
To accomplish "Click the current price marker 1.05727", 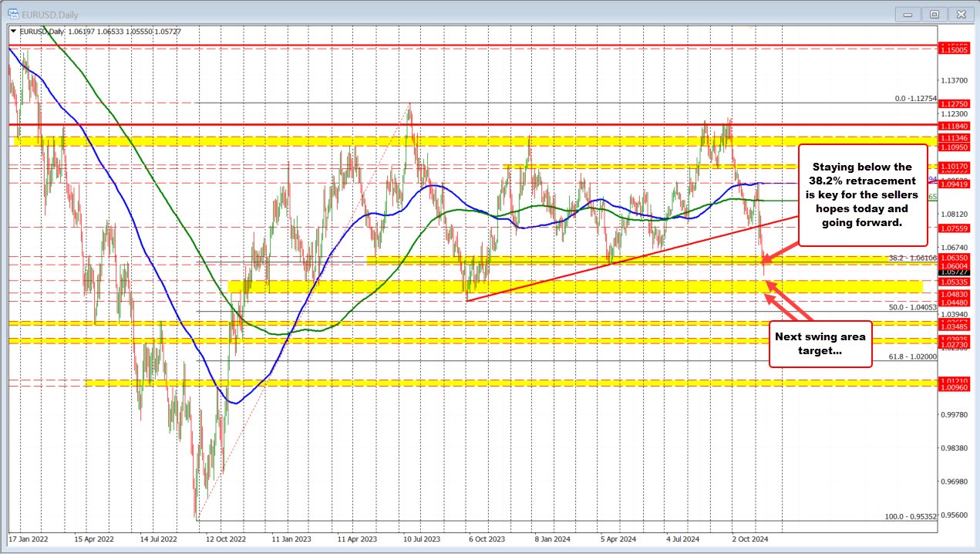I will point(953,272).
